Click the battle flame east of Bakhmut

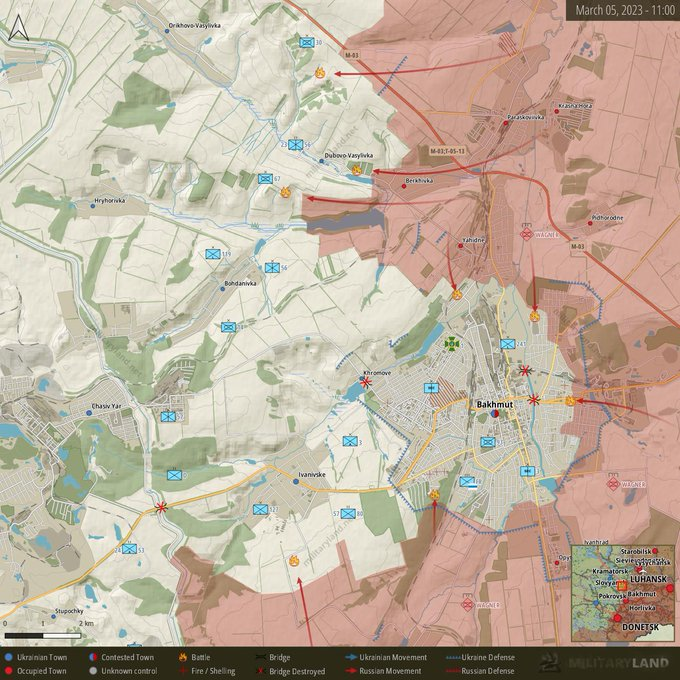pyautogui.click(x=570, y=401)
